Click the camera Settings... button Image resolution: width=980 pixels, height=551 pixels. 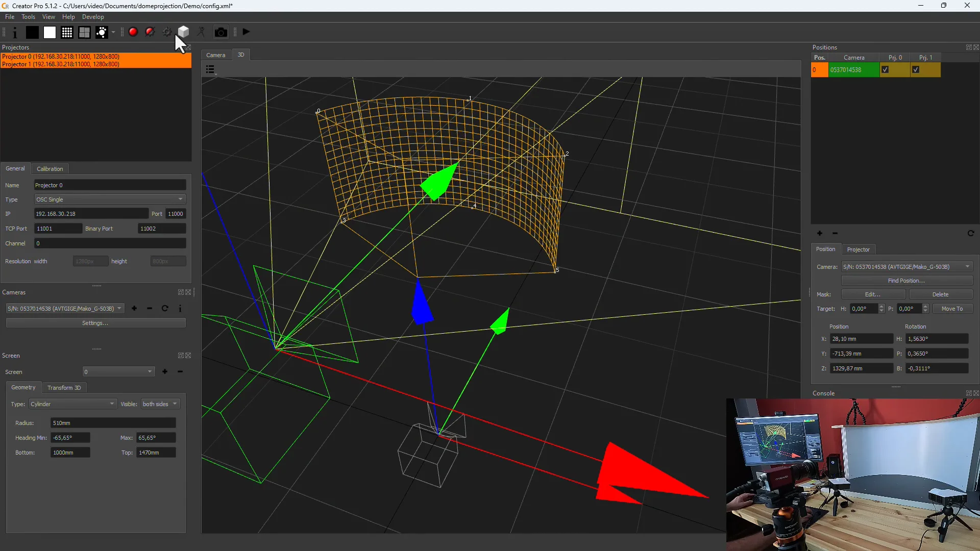click(95, 323)
